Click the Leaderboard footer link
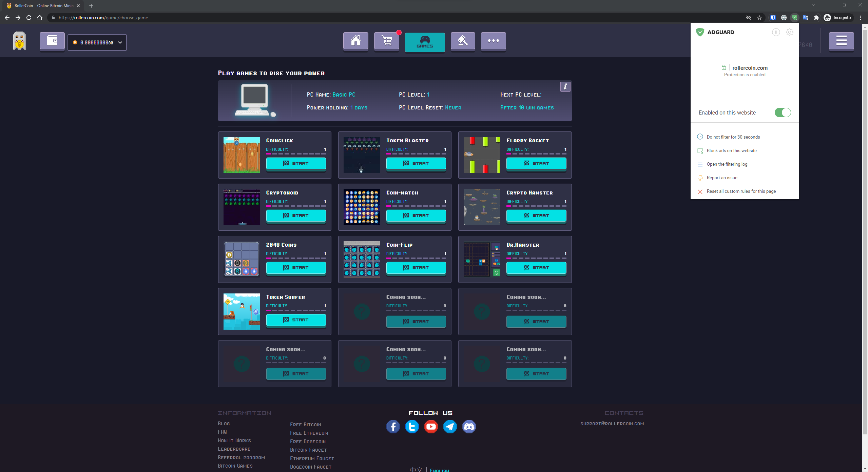This screenshot has width=868, height=472. click(234, 449)
